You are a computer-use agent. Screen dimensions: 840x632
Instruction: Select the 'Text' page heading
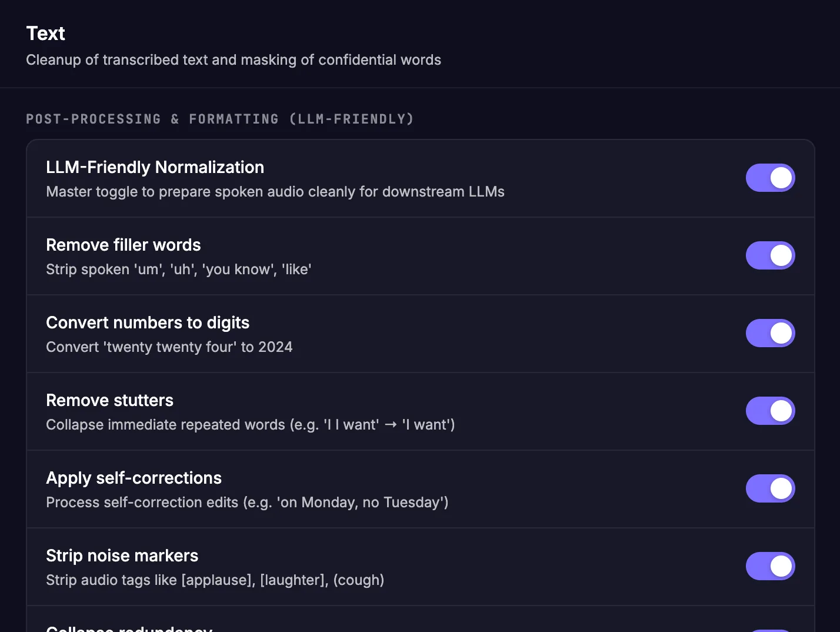pyautogui.click(x=45, y=34)
